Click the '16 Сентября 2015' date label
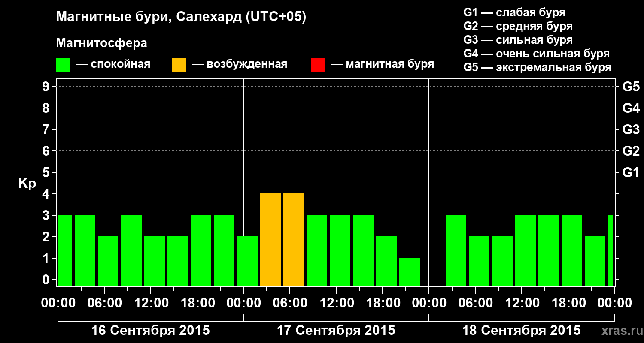Image resolution: width=644 pixels, height=343 pixels. 151,331
